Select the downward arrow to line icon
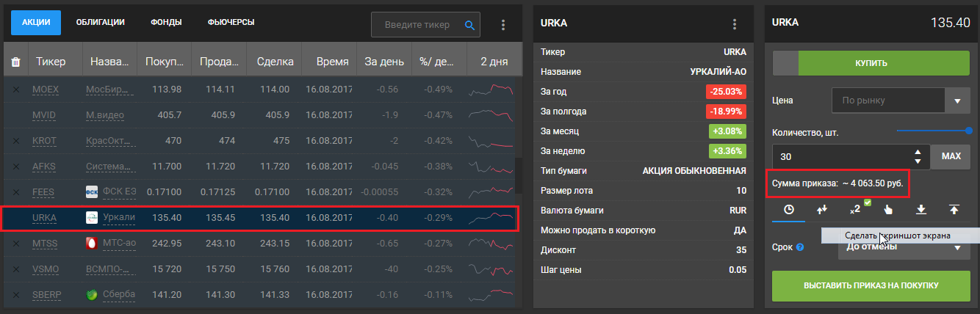980x314 pixels. pos(921,210)
